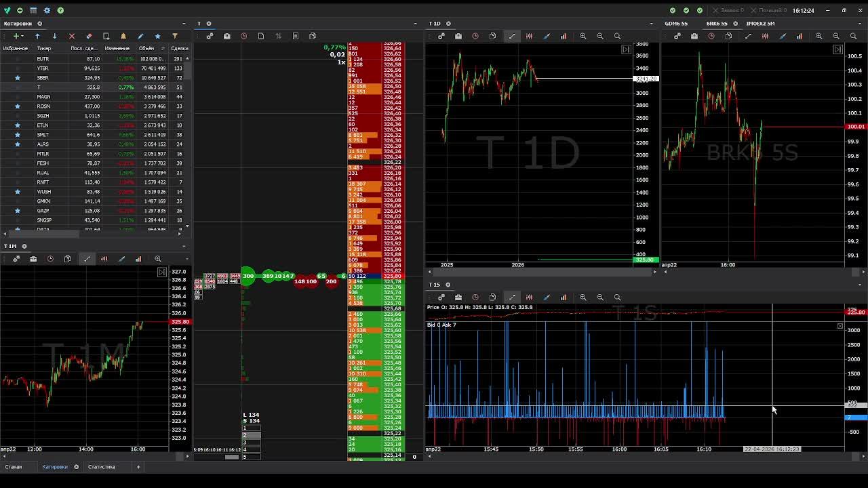Click the Котировки horizontal scrollbar
Viewport: 868px width, 488px height.
coord(44,235)
